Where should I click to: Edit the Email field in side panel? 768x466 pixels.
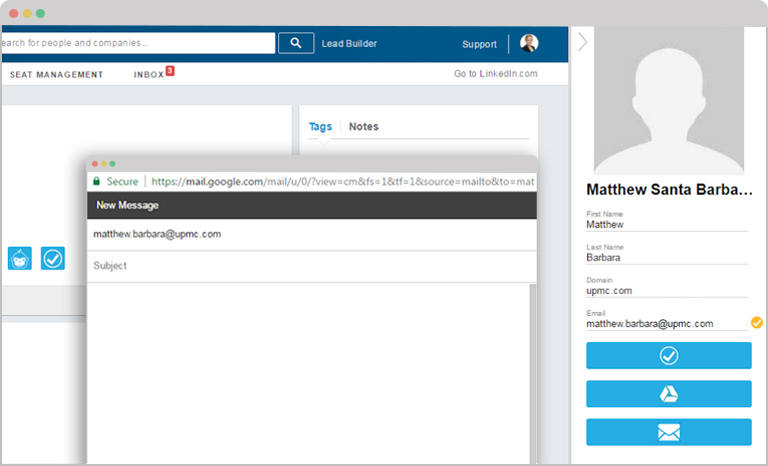coord(667,323)
